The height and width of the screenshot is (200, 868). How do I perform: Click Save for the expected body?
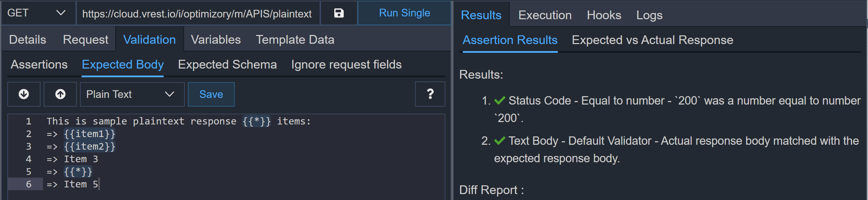click(x=211, y=94)
